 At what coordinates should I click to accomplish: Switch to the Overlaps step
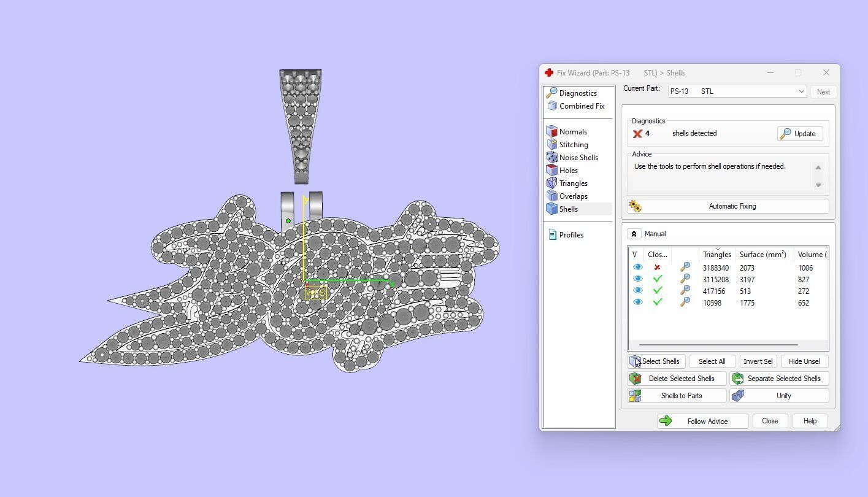click(x=574, y=196)
